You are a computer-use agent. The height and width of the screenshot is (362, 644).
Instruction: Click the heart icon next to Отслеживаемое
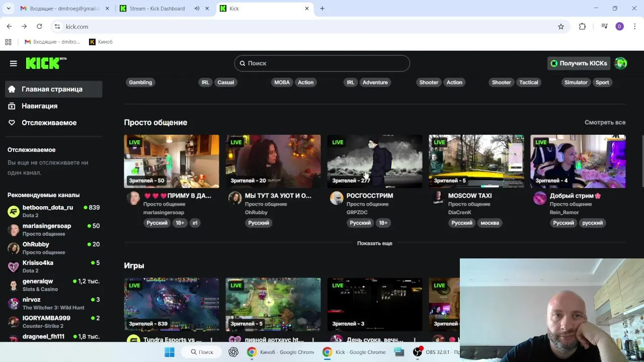tap(12, 123)
